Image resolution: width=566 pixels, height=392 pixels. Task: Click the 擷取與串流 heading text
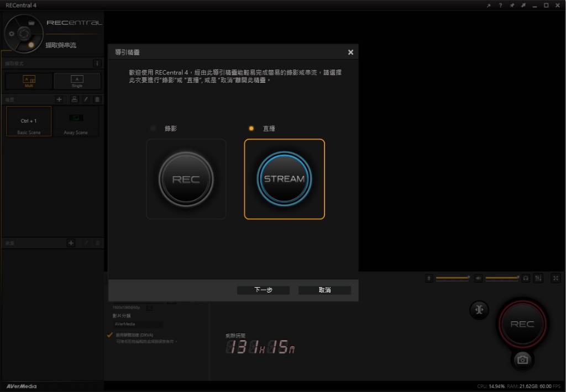pyautogui.click(x=61, y=45)
